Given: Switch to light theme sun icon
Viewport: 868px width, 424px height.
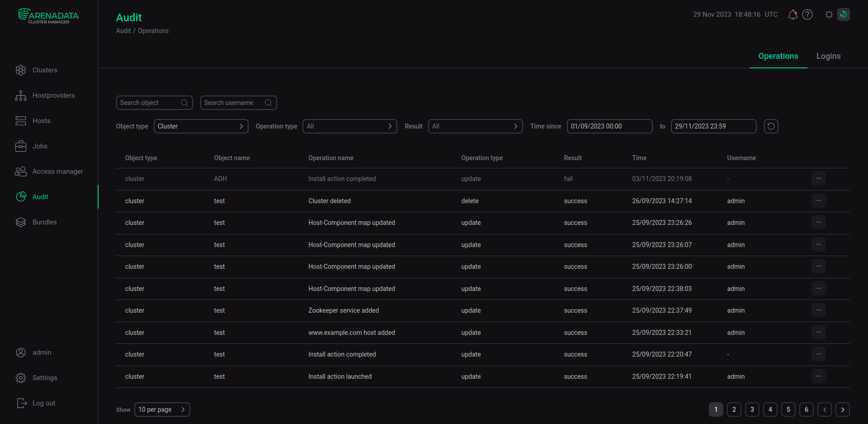Looking at the screenshot, I should pyautogui.click(x=829, y=14).
